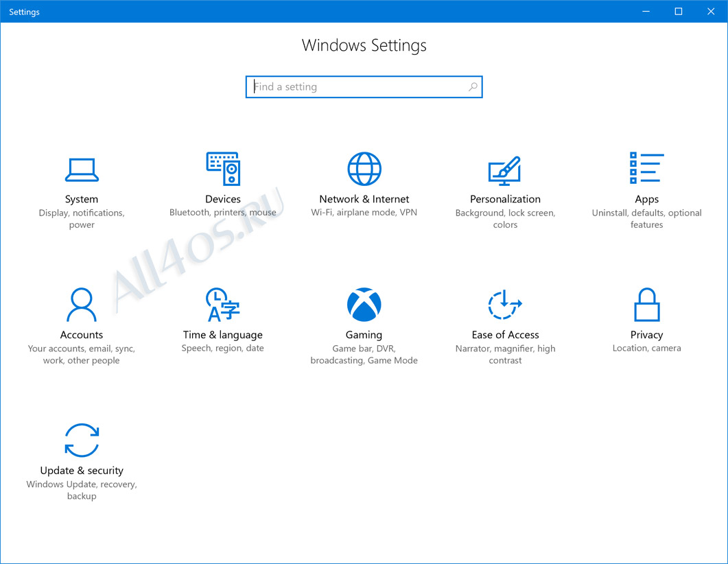The width and height of the screenshot is (728, 564).
Task: Click the search magnifier icon
Action: click(473, 87)
